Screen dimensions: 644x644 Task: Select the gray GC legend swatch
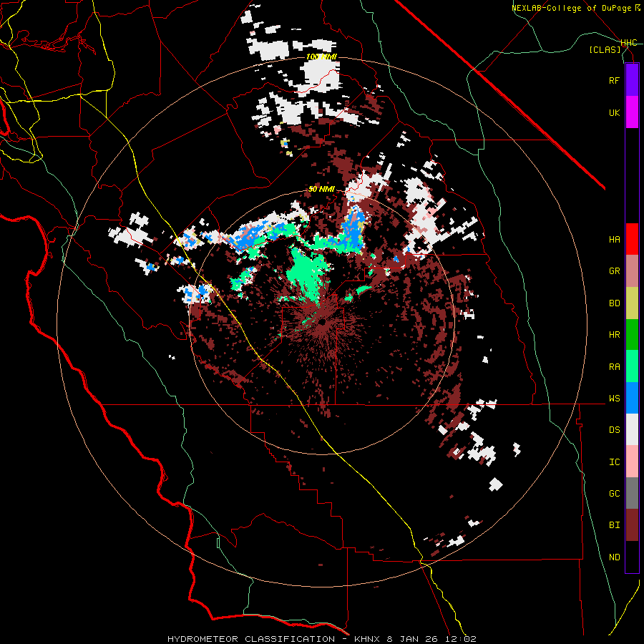click(x=632, y=493)
